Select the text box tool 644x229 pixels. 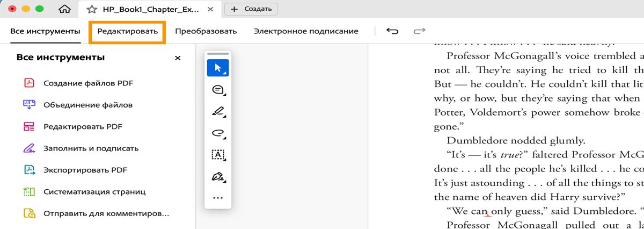point(218,154)
